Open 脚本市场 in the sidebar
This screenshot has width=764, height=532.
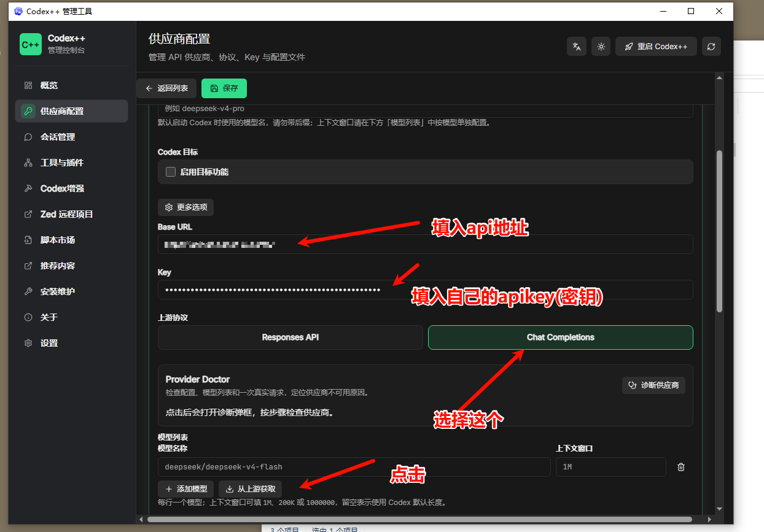pyautogui.click(x=71, y=240)
